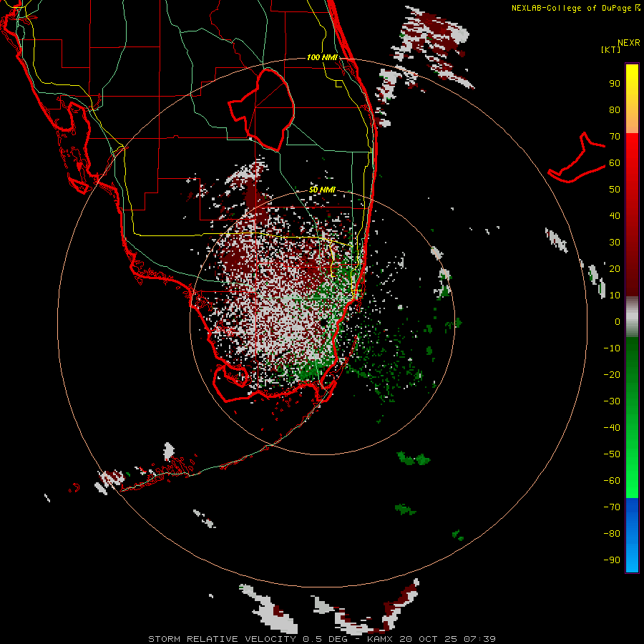Viewport: 644px width, 644px height.
Task: Click the -80 value on the velocity scale
Action: click(612, 534)
